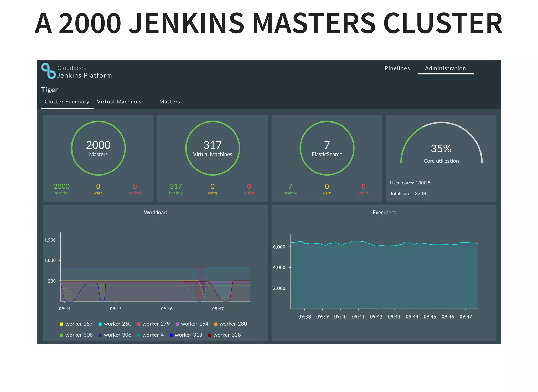The height and width of the screenshot is (392, 538).
Task: Toggle worker-308 green legend swatch
Action: [x=62, y=335]
